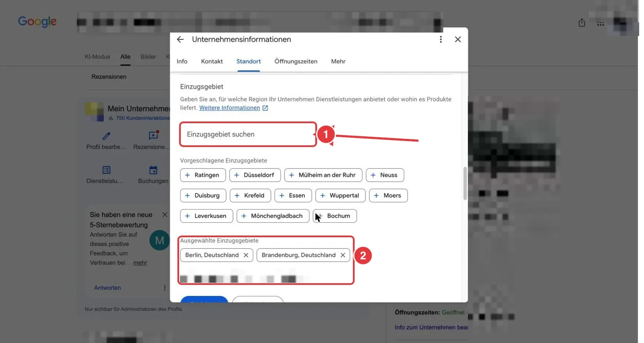
Task: Add Leverkusen as a service area
Action: (206, 216)
